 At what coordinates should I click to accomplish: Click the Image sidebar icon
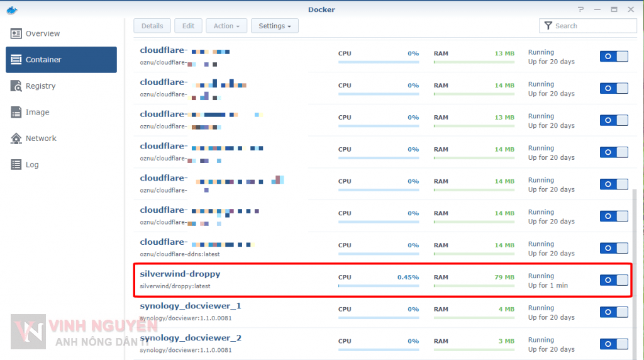[16, 112]
